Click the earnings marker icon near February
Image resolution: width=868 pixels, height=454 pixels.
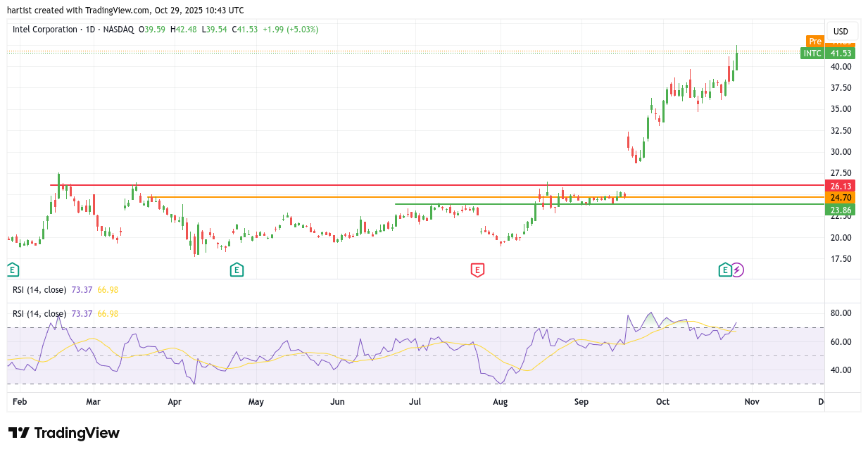click(x=12, y=269)
